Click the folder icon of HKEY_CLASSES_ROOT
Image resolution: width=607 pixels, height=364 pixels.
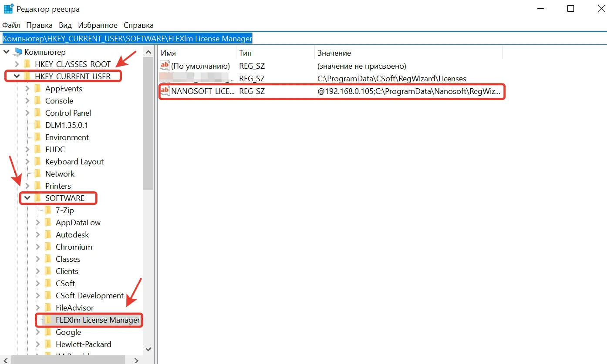28,64
